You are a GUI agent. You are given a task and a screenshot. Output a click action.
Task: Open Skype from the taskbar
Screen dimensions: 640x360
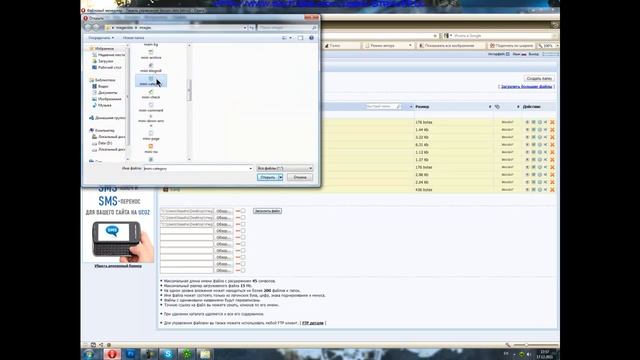[x=168, y=354]
